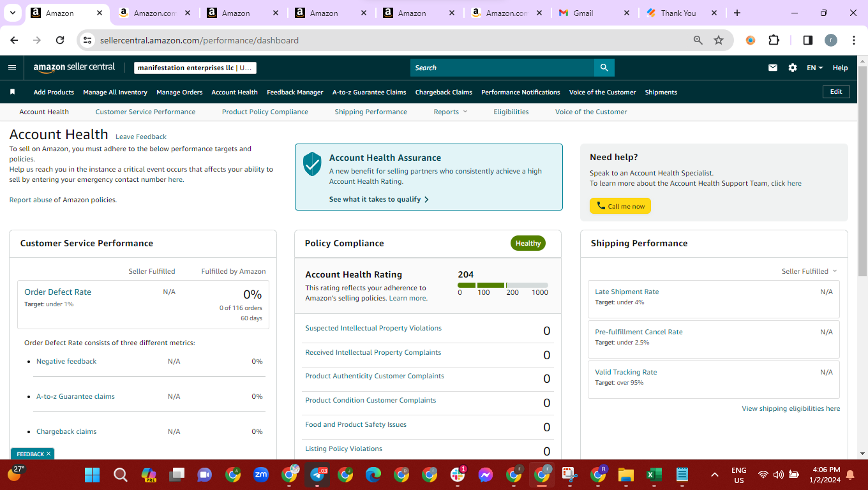
Task: Open Learn more about Account Health Rating
Action: 408,298
